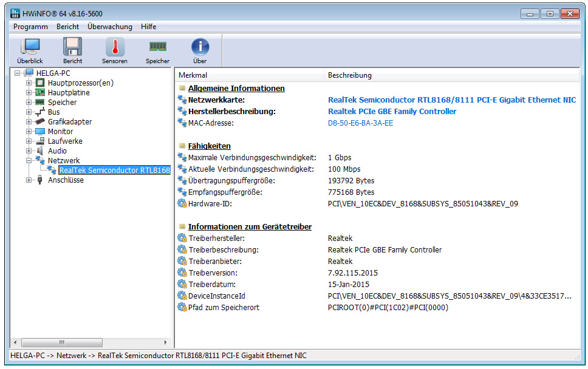Image resolution: width=588 pixels, height=369 pixels.
Task: Open Sensoren thermometer icon
Action: [x=115, y=47]
